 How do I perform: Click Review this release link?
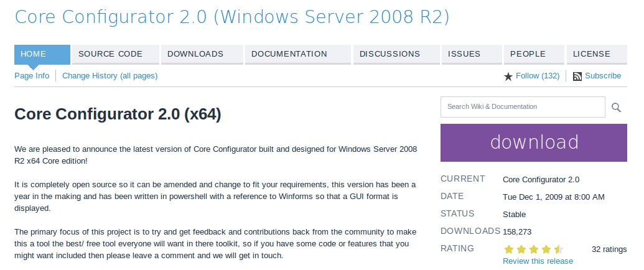pos(538,261)
